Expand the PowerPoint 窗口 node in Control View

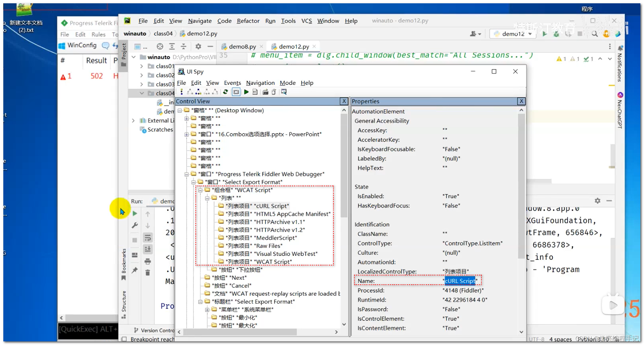pos(186,134)
